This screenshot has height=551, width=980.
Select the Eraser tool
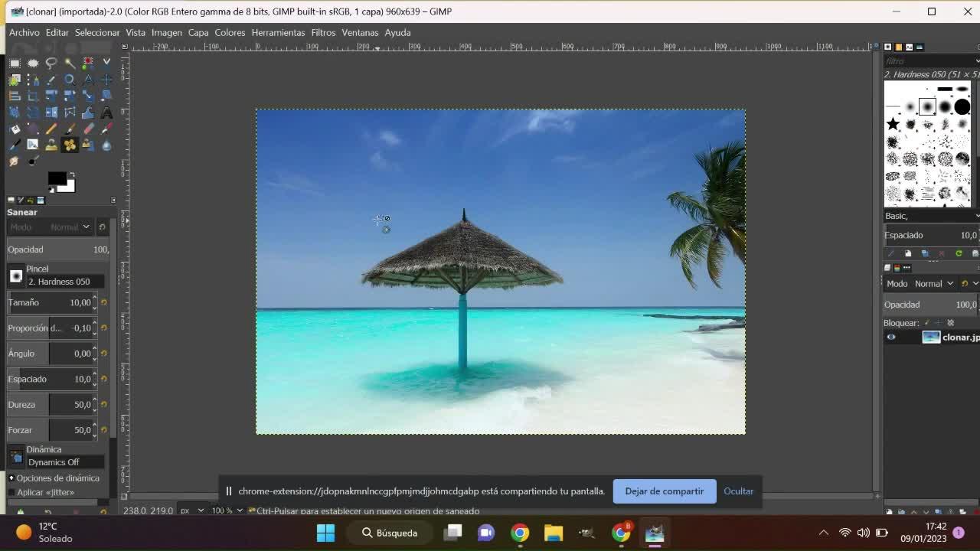click(x=88, y=129)
